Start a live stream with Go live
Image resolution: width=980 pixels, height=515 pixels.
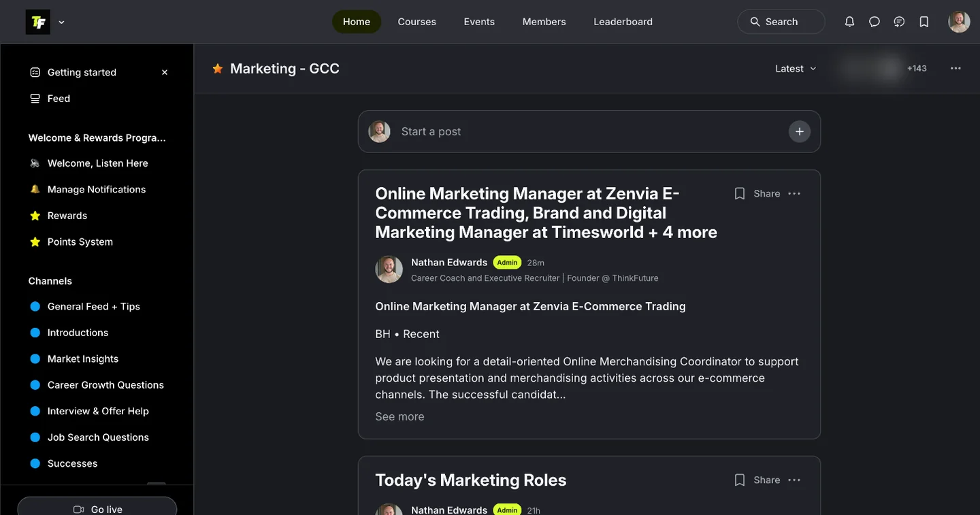[x=97, y=508]
